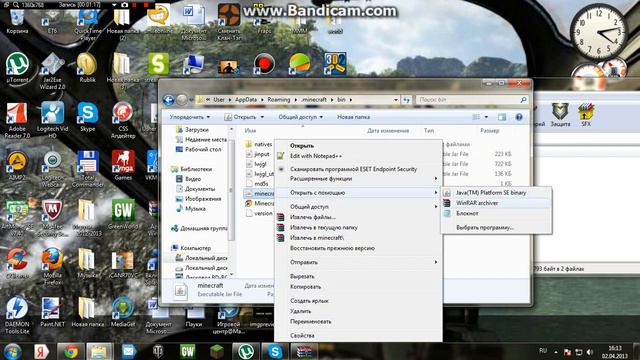640x360 pixels.
Task: Click Извлечь в текущую папку
Action: (x=358, y=228)
